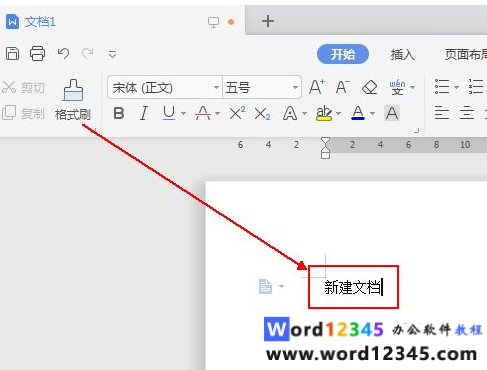487x370 pixels.
Task: Toggle italic formatting
Action: 144,114
